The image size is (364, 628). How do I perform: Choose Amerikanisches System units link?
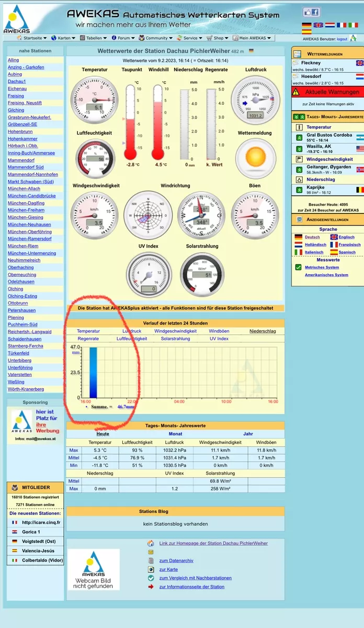tap(326, 275)
